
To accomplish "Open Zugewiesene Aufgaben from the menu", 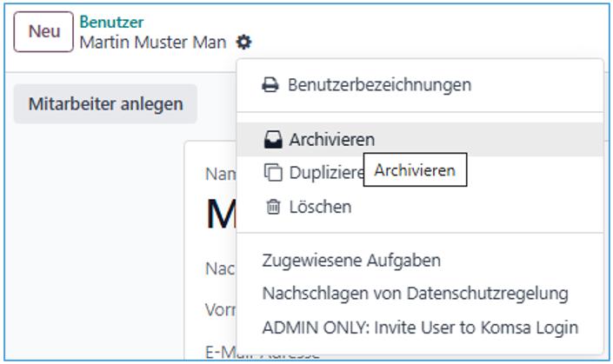I will click(351, 260).
